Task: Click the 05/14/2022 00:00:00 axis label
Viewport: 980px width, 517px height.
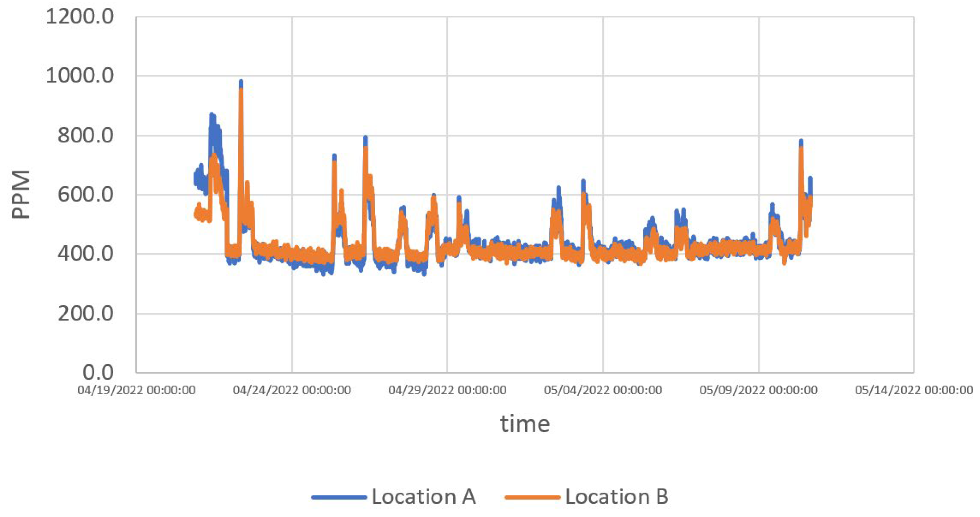Action: click(x=914, y=390)
